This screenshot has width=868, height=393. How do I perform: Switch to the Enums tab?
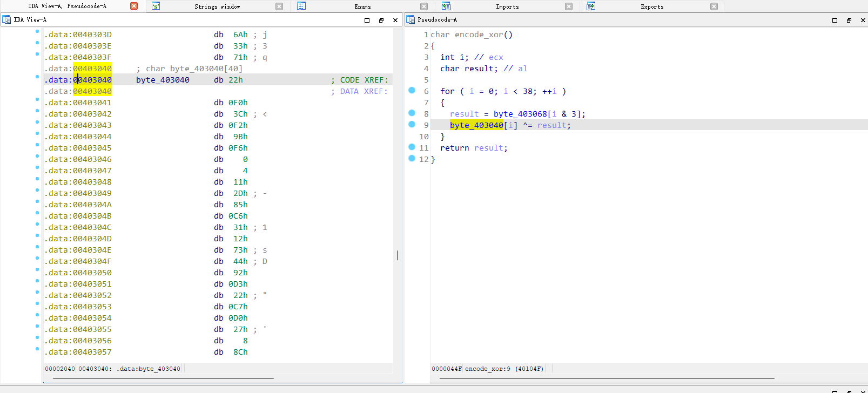362,6
